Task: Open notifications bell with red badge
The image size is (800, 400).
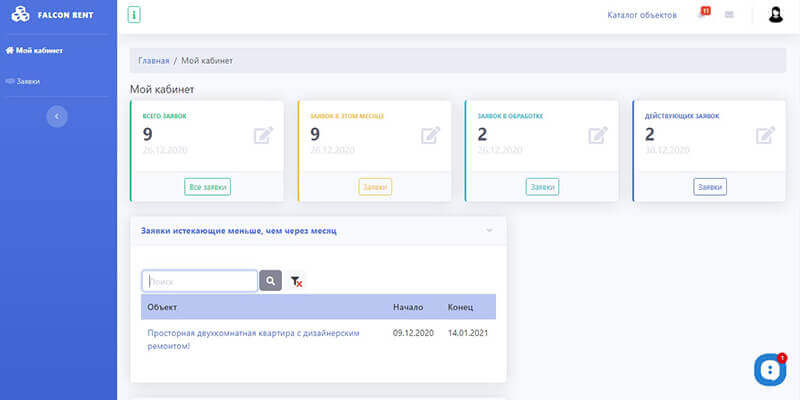Action: (x=704, y=13)
